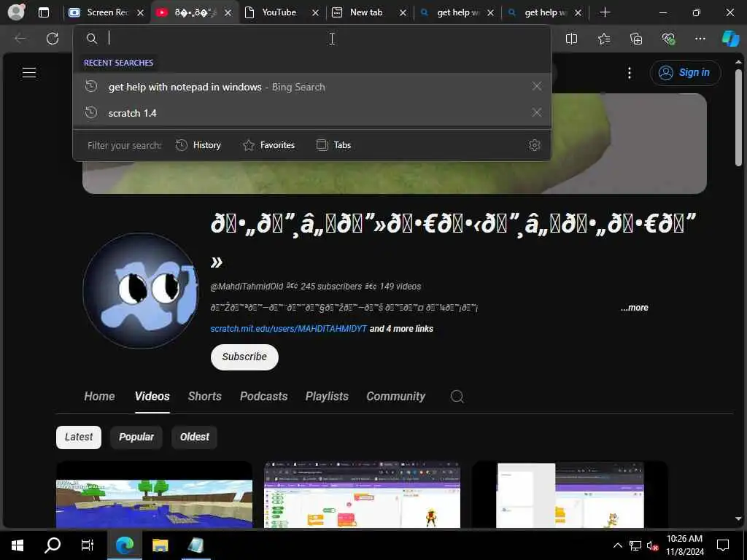The width and height of the screenshot is (747, 560).
Task: Toggle the split screen icon
Action: (x=571, y=39)
